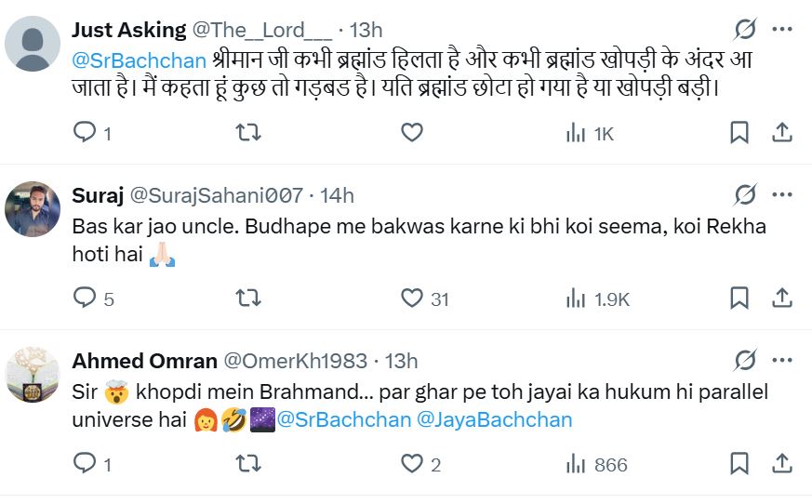
Task: Reply to Suraj's tweet with 5 replies
Action: (x=86, y=298)
